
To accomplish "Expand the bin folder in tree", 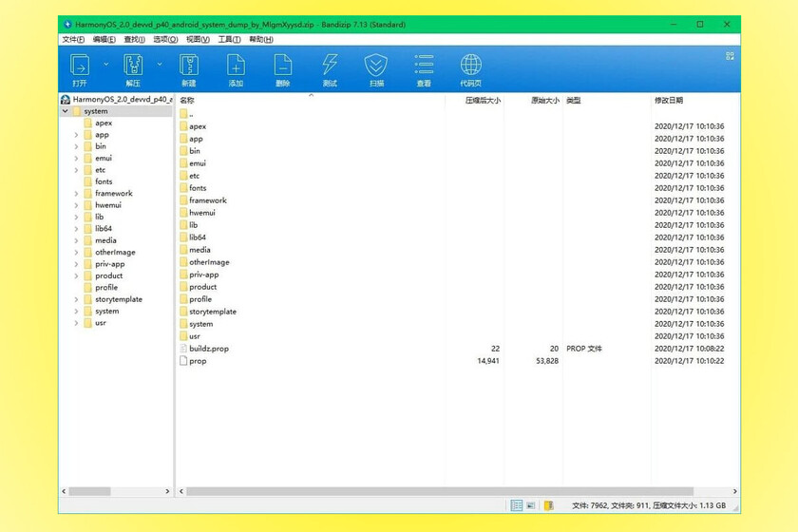I will [76, 146].
